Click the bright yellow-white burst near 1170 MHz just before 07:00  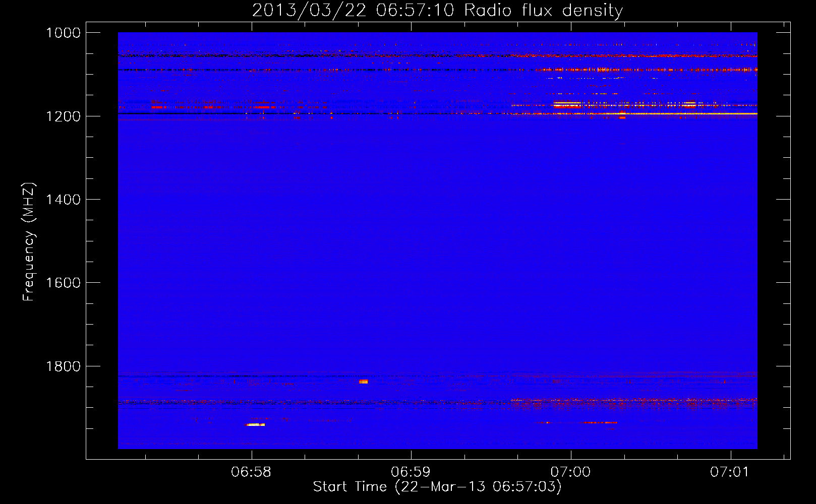[567, 105]
